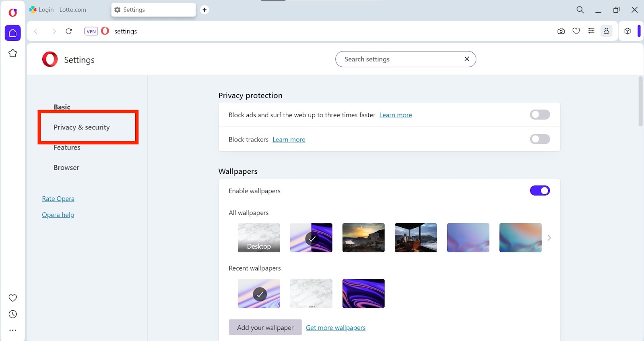
Task: Select the blue purple gradient wallpaper
Action: (468, 238)
